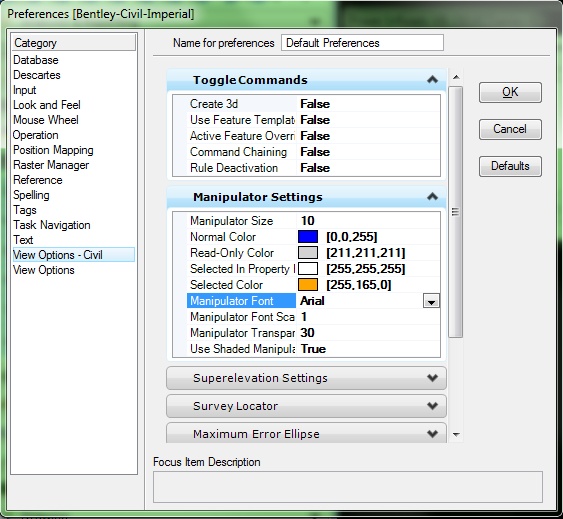Viewport: 563px width, 519px height.
Task: Click the value [255,255,255]
Action: [x=366, y=269]
